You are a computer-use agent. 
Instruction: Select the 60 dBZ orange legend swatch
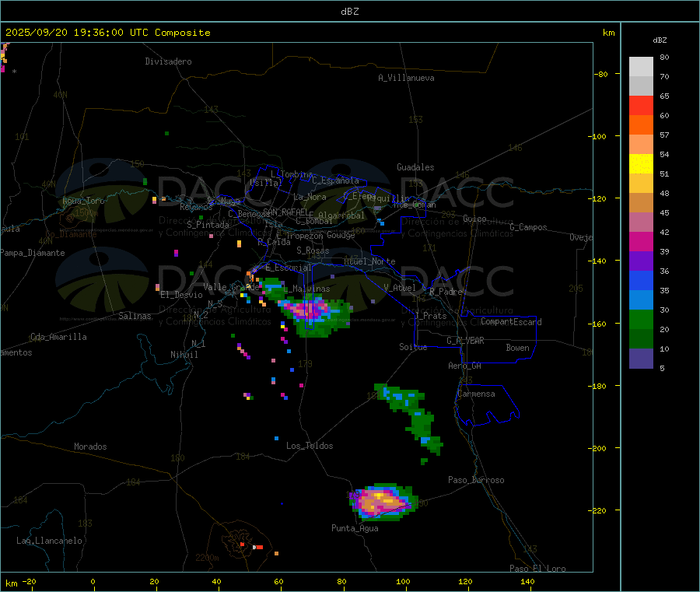pos(641,125)
